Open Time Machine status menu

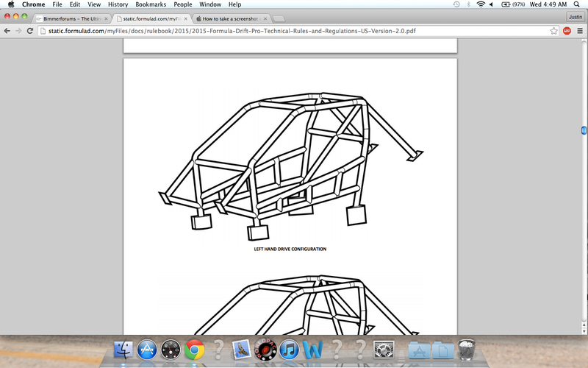coord(456,4)
